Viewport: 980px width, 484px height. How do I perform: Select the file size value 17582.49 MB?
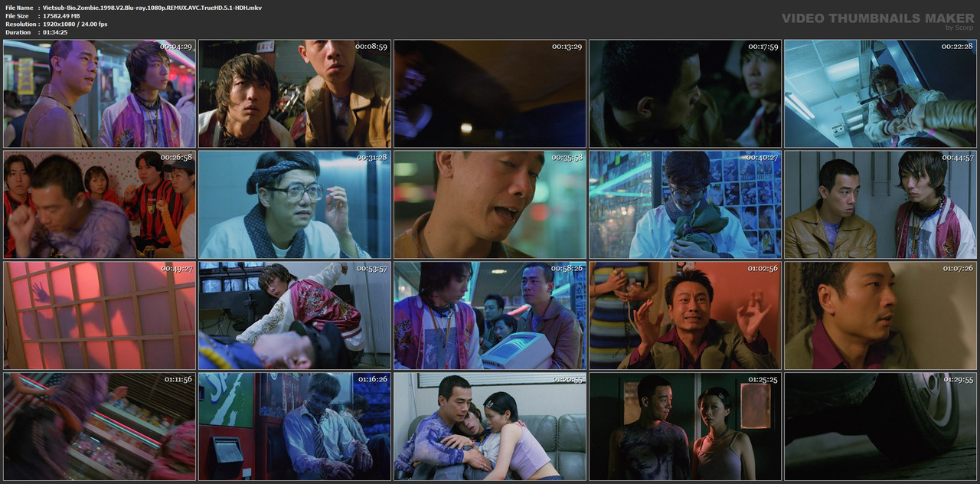tap(61, 15)
